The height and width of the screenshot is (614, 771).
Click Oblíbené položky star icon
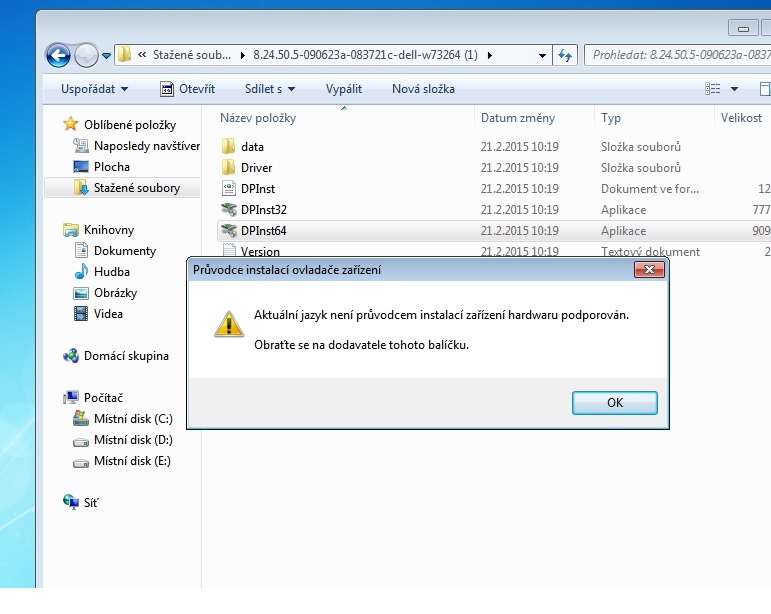click(70, 124)
